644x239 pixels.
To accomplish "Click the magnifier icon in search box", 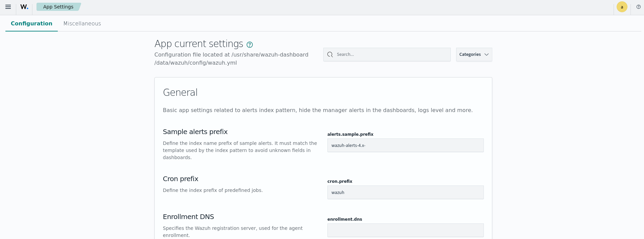I will [x=330, y=55].
